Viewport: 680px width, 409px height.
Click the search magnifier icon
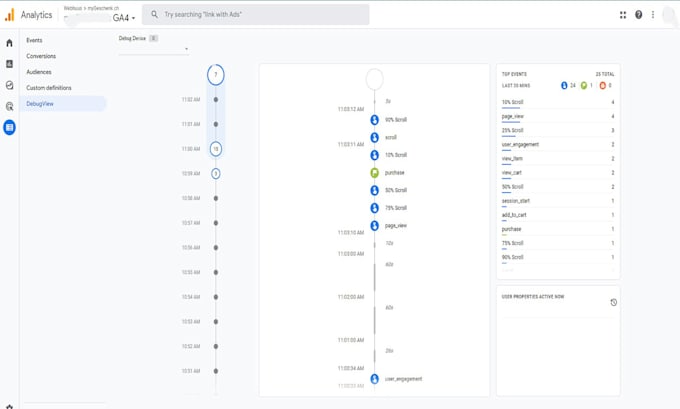coord(154,14)
